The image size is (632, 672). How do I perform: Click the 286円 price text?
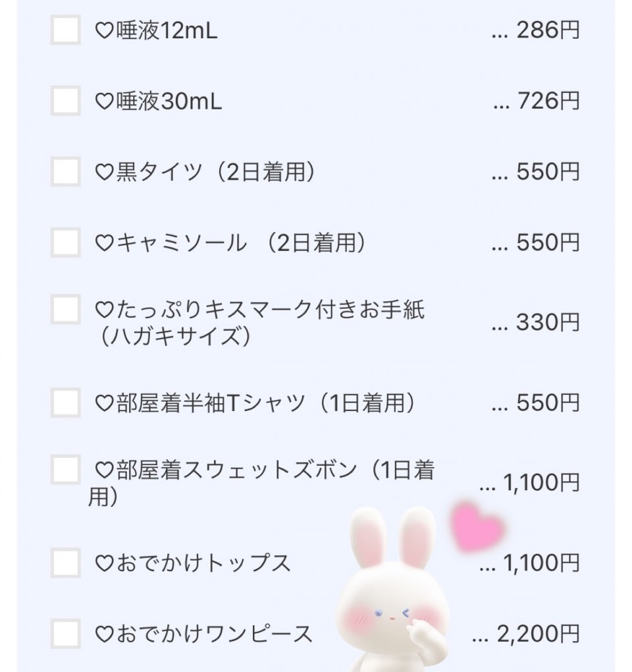pyautogui.click(x=548, y=31)
